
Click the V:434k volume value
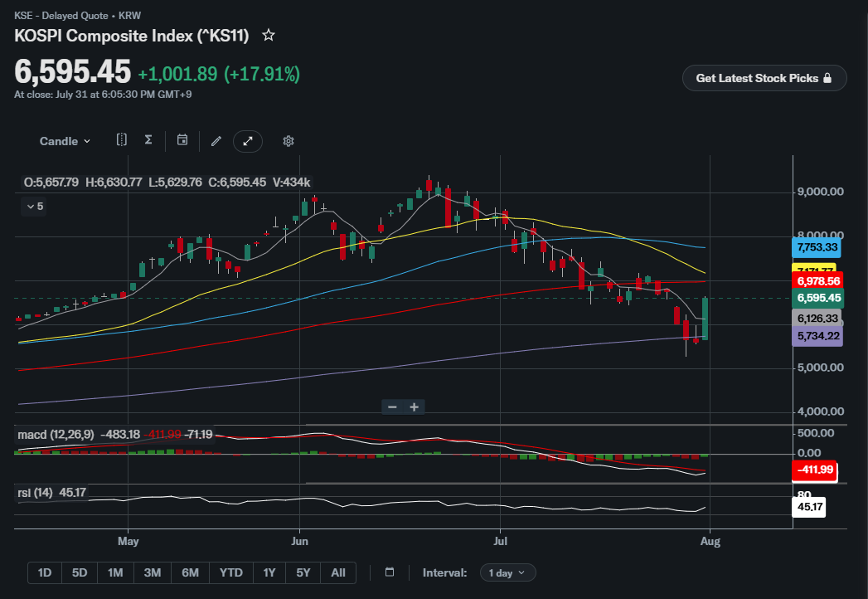pos(291,183)
